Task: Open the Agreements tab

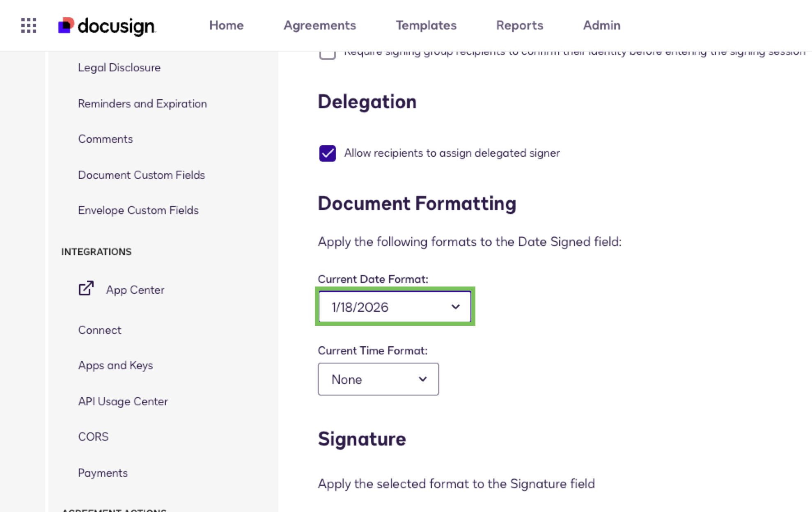Action: click(x=319, y=25)
